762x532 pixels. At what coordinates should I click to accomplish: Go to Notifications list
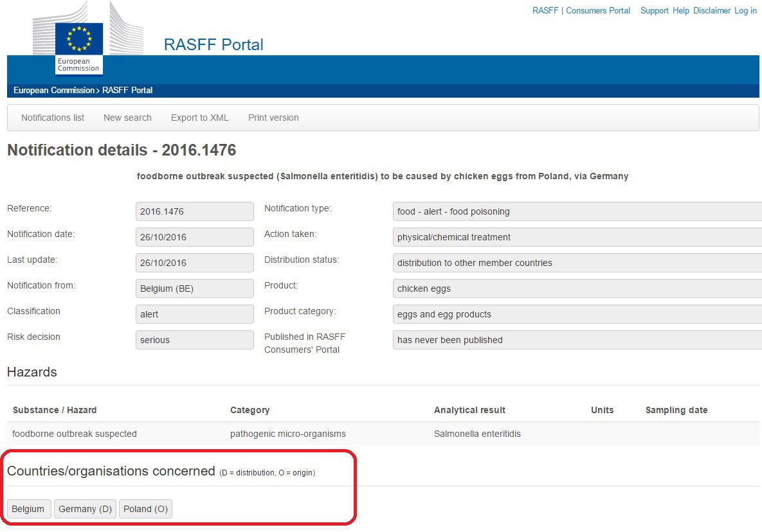53,118
